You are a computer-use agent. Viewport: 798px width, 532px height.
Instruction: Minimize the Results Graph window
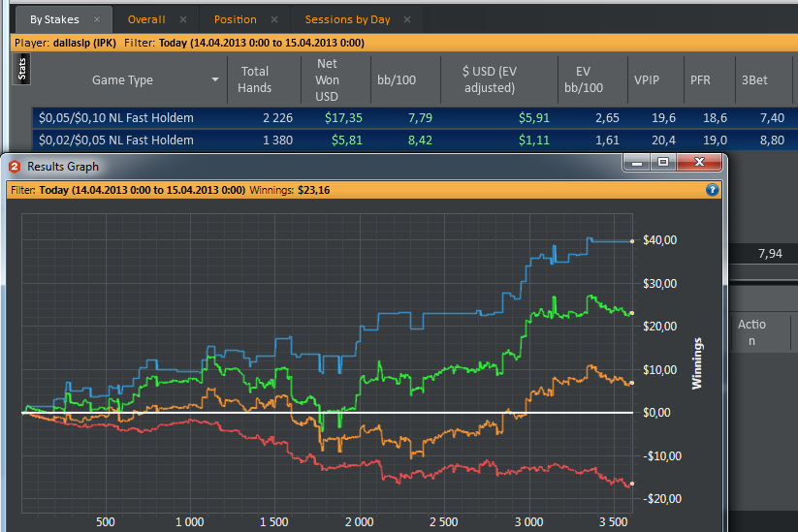(x=637, y=162)
